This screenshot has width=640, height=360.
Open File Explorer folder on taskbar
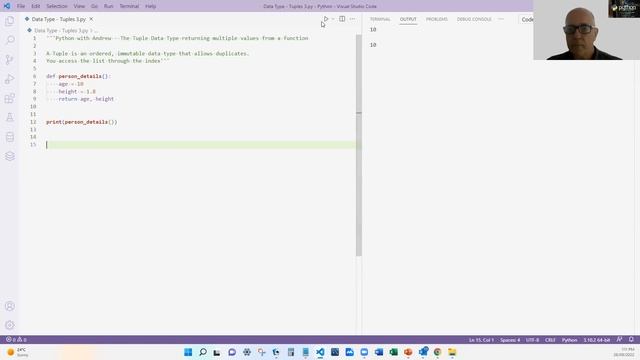(x=452, y=352)
